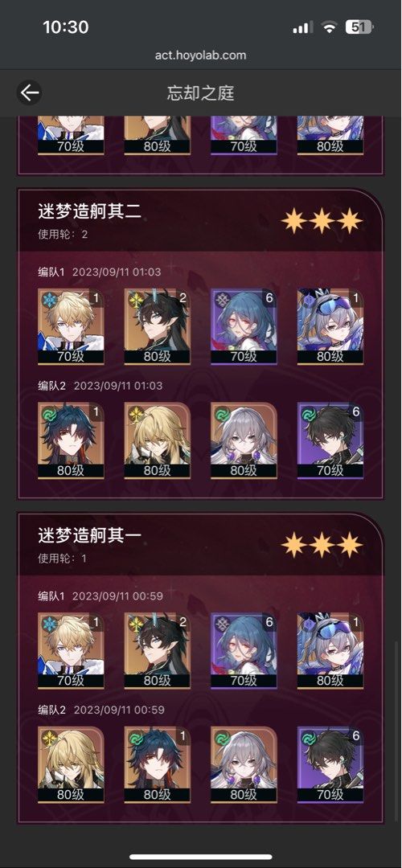The image size is (402, 868).
Task: Select horned dark-haired character in 迷梦造舸其二 team 1
Action: pos(158,326)
